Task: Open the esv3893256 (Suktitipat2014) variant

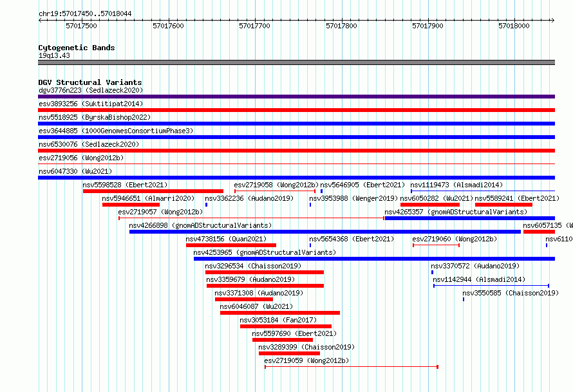Action: click(91, 104)
